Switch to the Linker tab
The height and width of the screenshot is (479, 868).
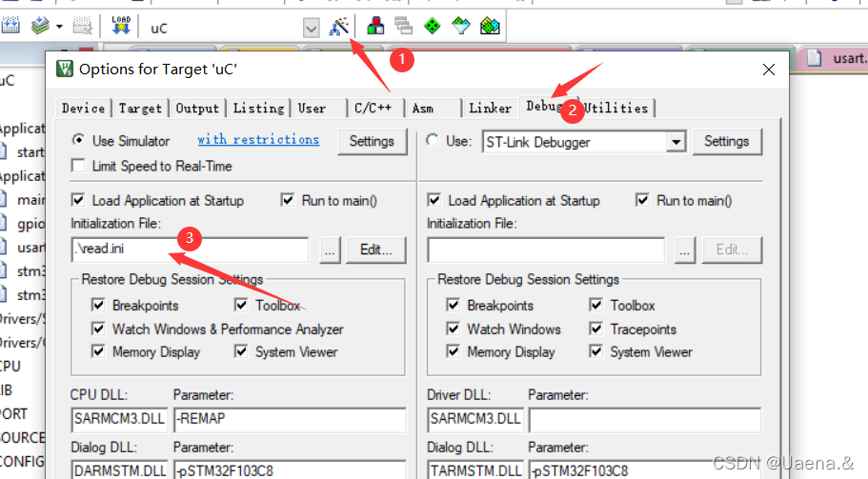pyautogui.click(x=491, y=109)
